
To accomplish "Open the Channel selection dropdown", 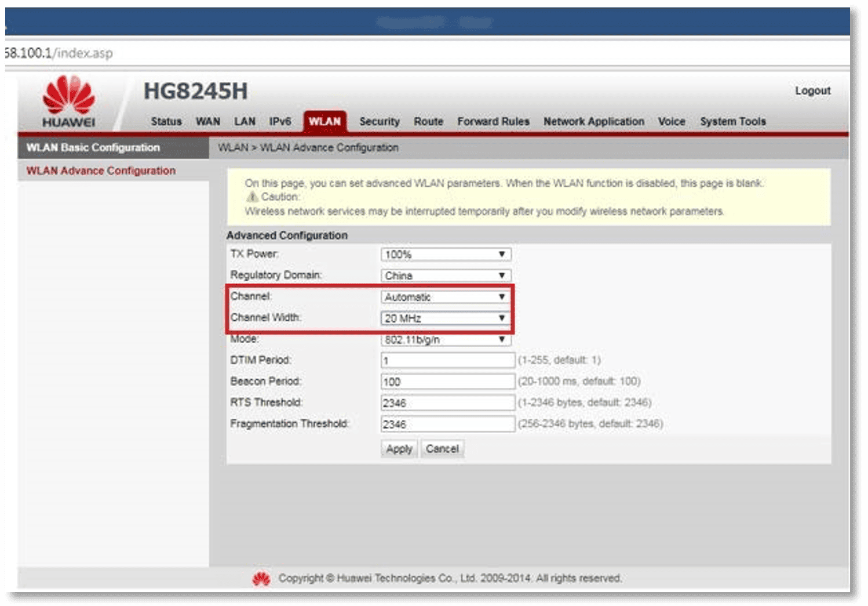I will (446, 297).
